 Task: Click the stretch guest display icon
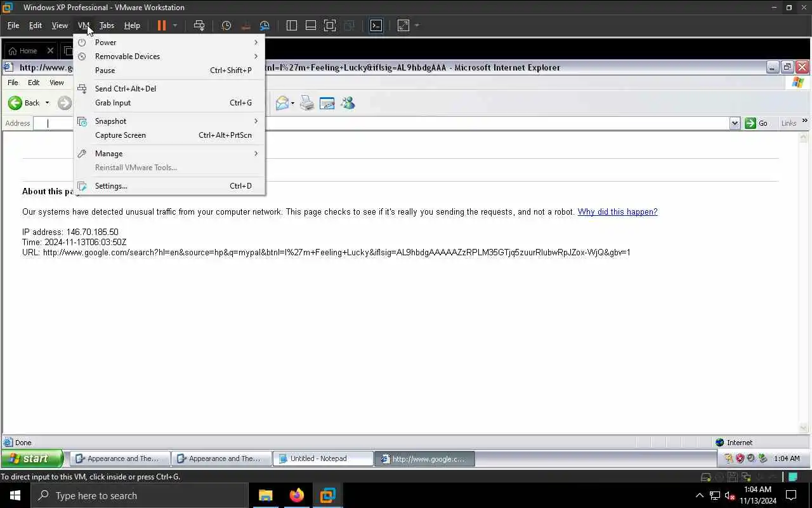(x=403, y=25)
